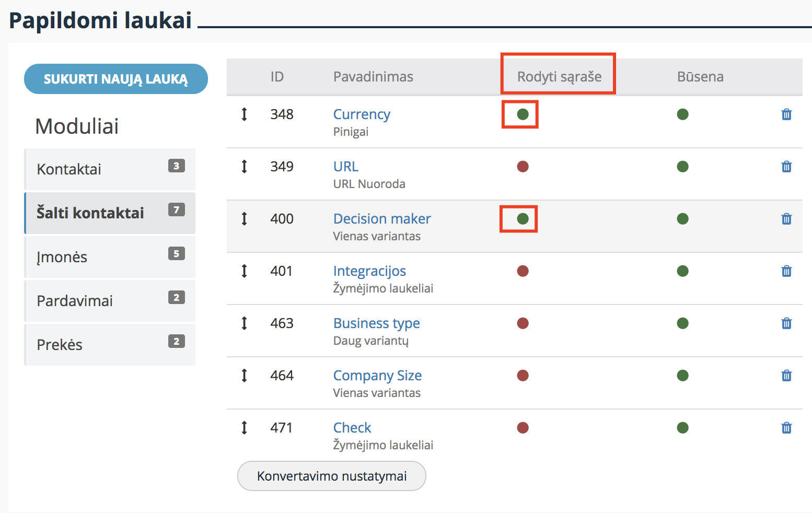Enable Rodyti sąraše for Check field
812x513 pixels.
coord(523,428)
